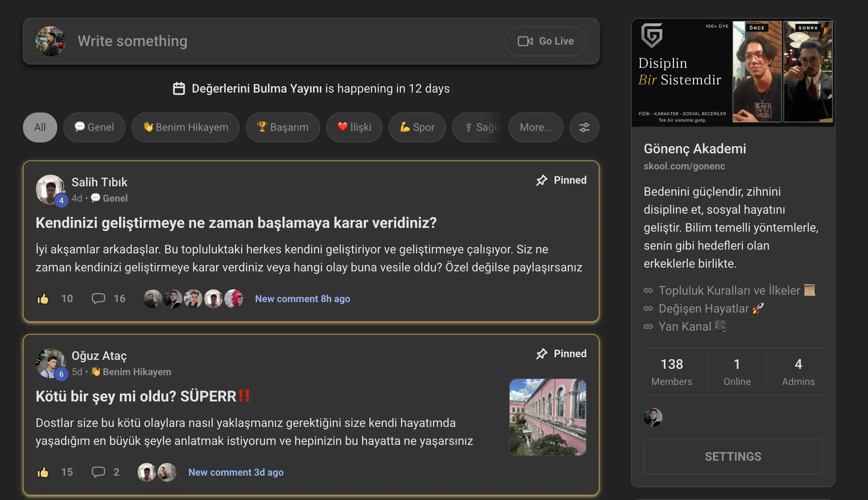Filter posts by Benim Hikayem category

coord(186,127)
